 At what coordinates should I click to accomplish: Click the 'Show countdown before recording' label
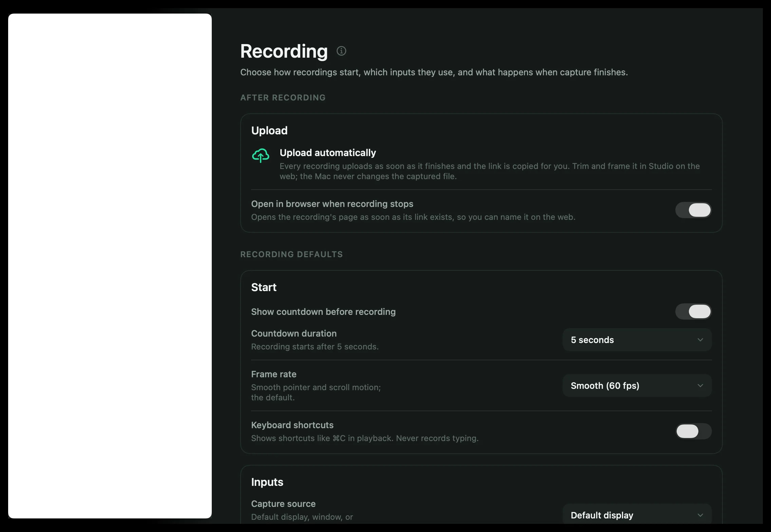pos(323,312)
